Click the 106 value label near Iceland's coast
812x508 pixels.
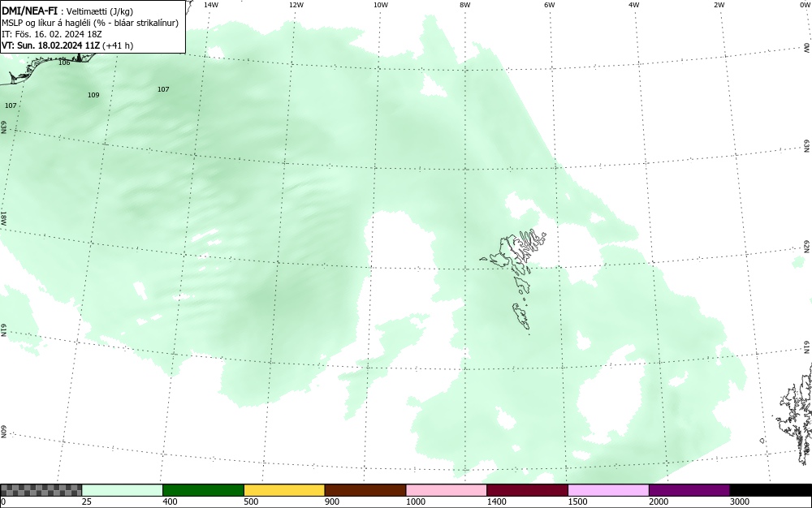coord(64,62)
